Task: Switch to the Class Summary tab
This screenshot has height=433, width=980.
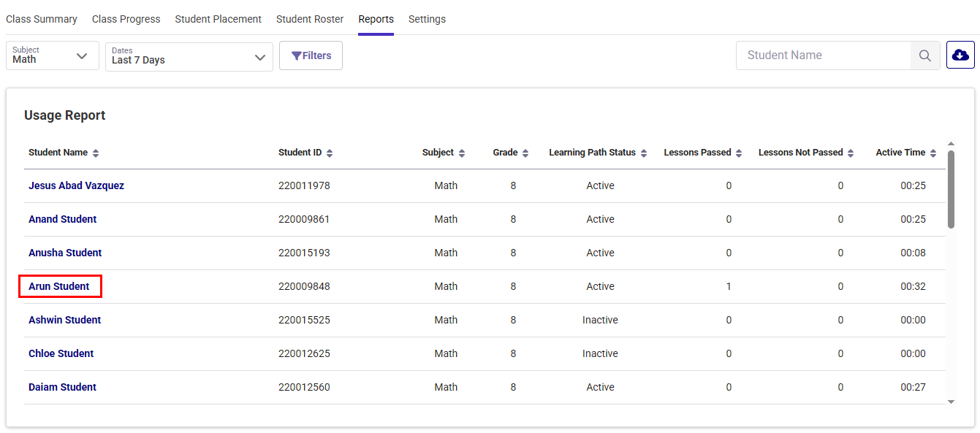Action: coord(42,19)
